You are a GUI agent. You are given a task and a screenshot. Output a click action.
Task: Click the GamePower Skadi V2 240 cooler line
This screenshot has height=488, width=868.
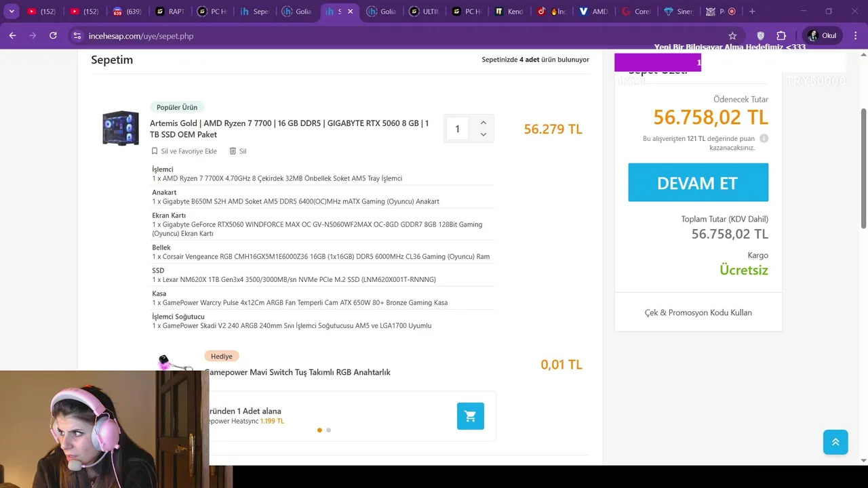point(292,325)
